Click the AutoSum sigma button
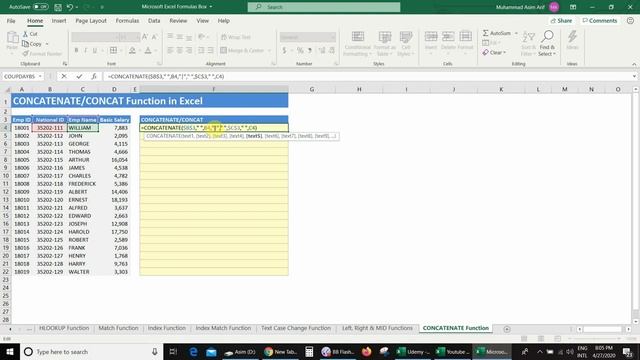This screenshot has width=640, height=360. [x=496, y=33]
